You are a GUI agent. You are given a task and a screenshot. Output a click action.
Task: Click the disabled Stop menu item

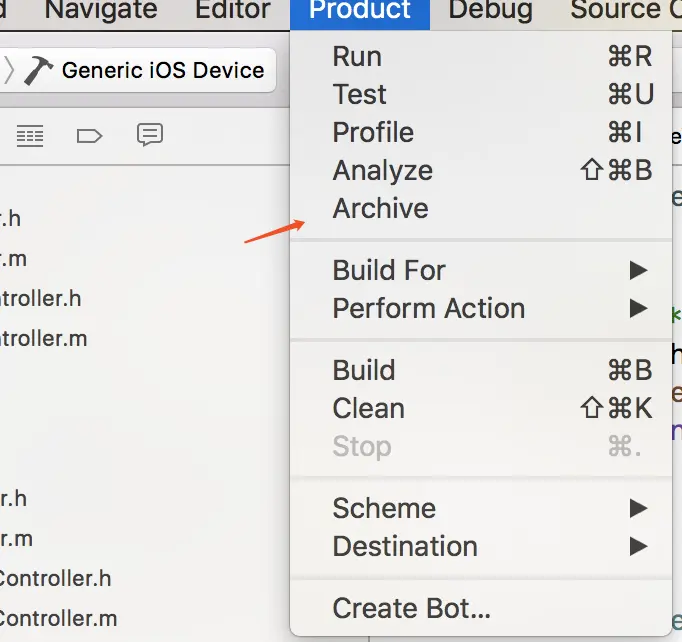pos(481,447)
